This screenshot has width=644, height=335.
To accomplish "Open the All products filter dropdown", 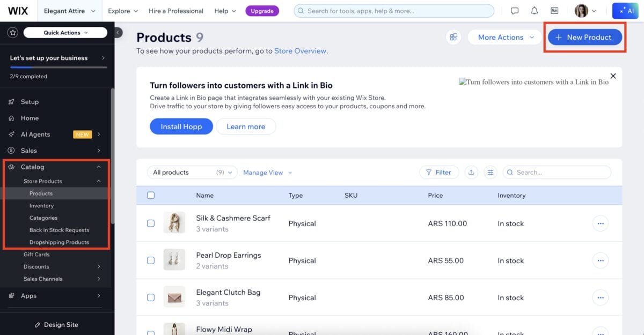I will coord(191,172).
